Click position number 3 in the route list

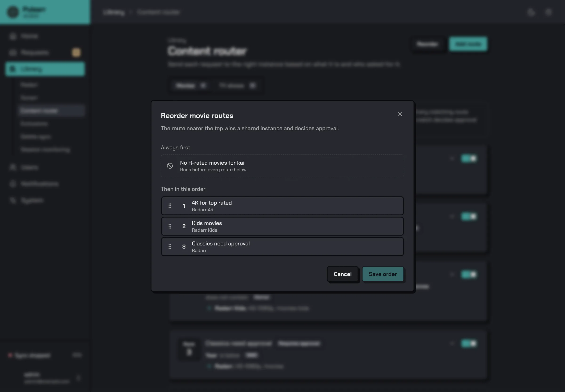pyautogui.click(x=184, y=247)
